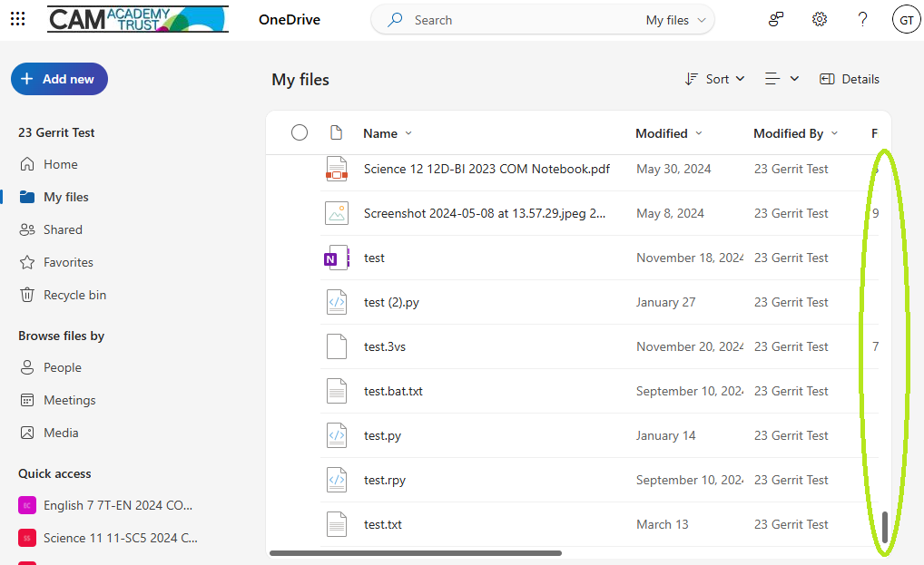Open Science 11 11-SC5 2024 quick access link
The width and height of the screenshot is (924, 565).
pyautogui.click(x=120, y=538)
